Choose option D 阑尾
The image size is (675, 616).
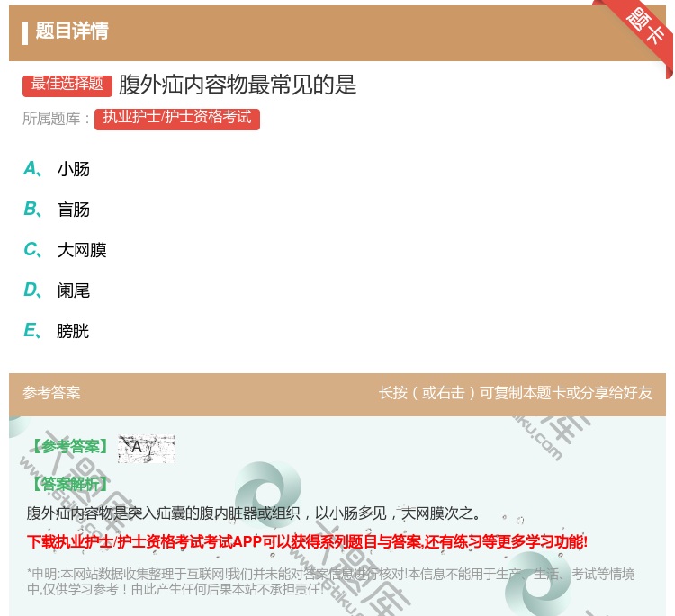pos(57,290)
